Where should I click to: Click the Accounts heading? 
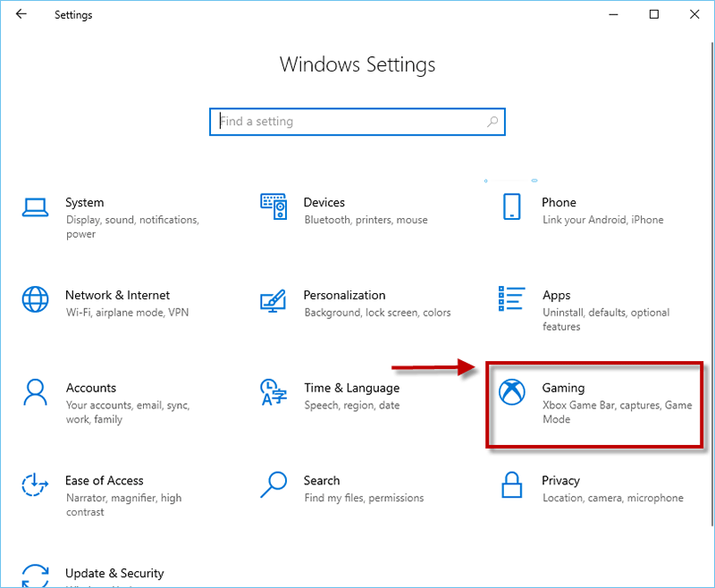click(x=91, y=388)
